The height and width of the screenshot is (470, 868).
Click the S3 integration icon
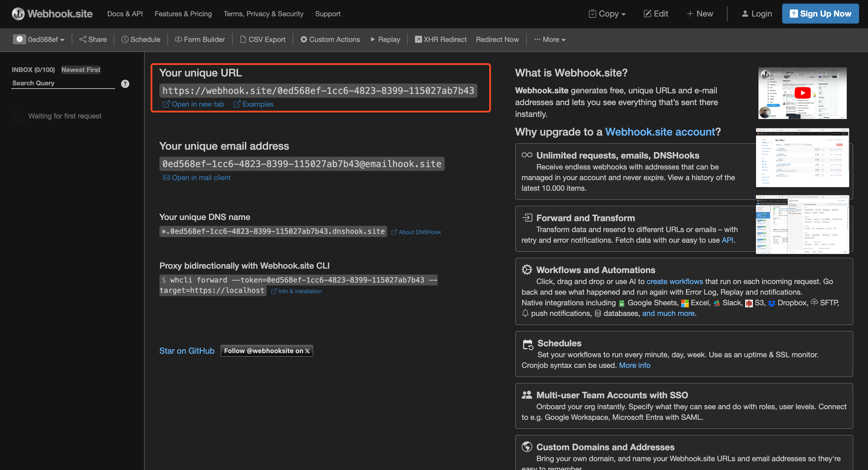tap(749, 303)
